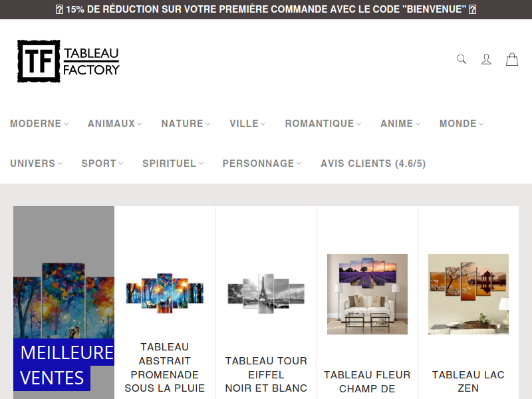Expand the Romantique menu chevron

359,124
